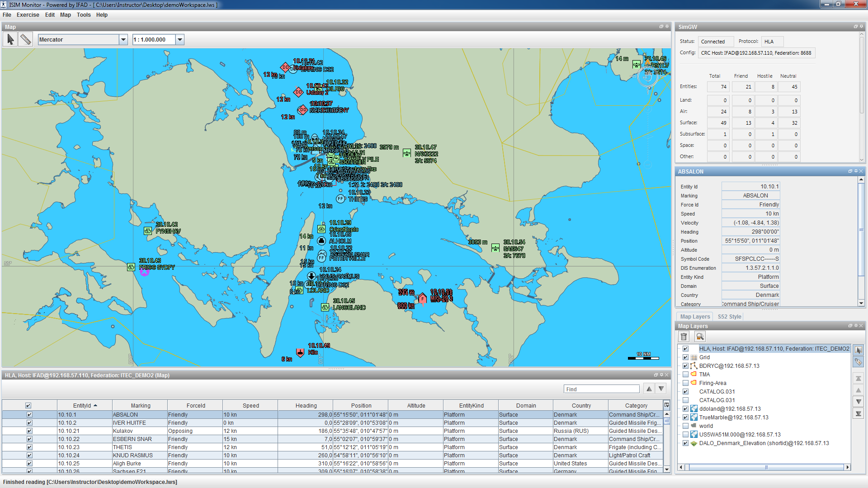Enable the US5WA51M.000 layer checkbox
Screen dimensions: 868x488
pos(685,435)
